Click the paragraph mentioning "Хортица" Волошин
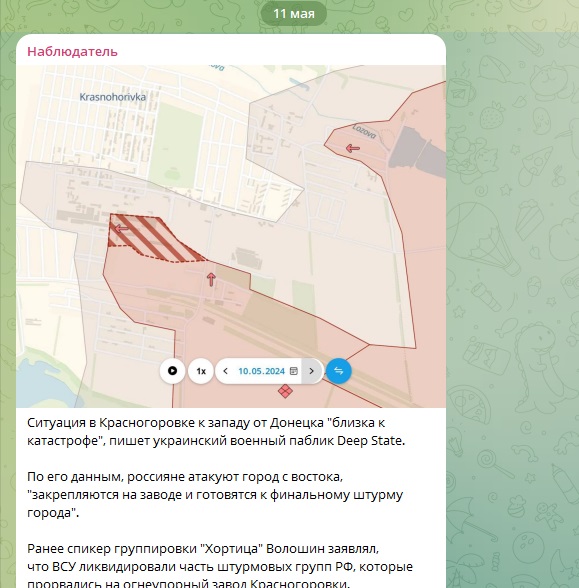The width and height of the screenshot is (579, 588). (x=220, y=566)
